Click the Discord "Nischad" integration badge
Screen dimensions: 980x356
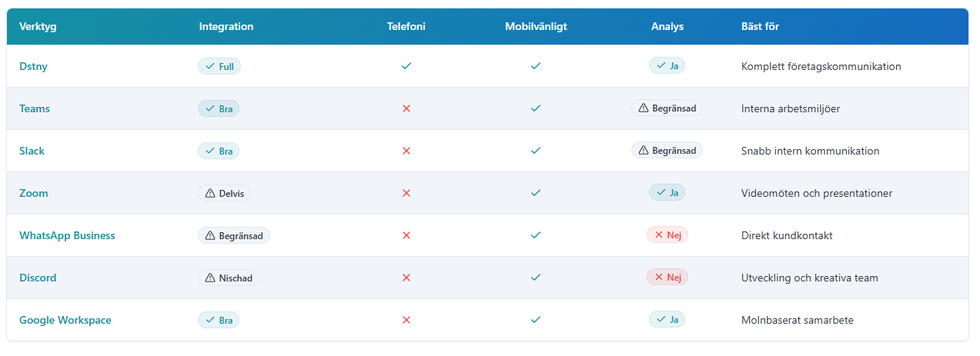pyautogui.click(x=229, y=278)
